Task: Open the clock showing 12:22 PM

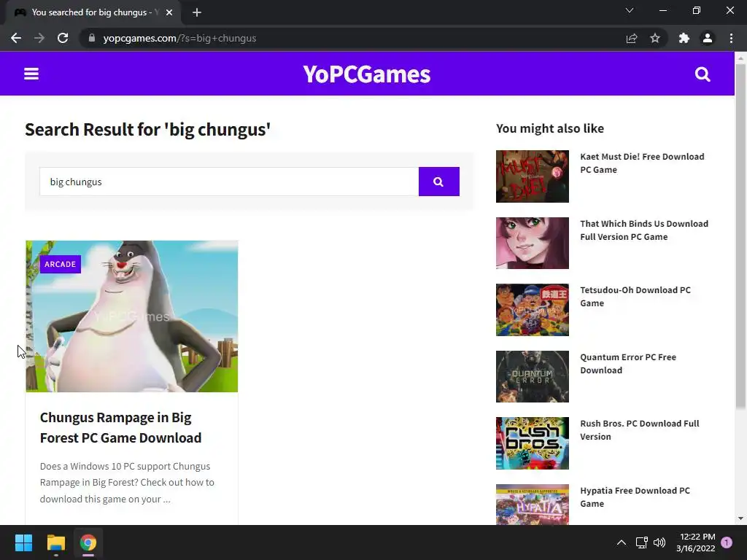Action: [695, 542]
